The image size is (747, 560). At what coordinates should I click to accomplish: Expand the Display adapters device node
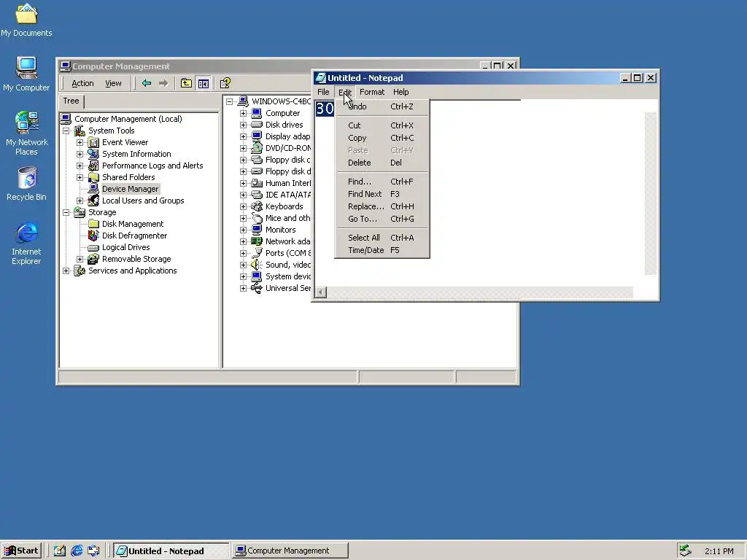coord(244,136)
